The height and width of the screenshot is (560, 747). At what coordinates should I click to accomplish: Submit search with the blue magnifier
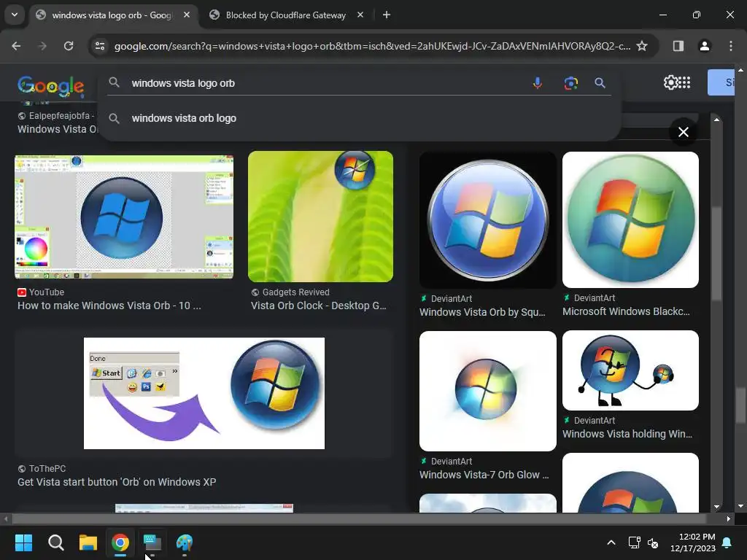tap(600, 83)
